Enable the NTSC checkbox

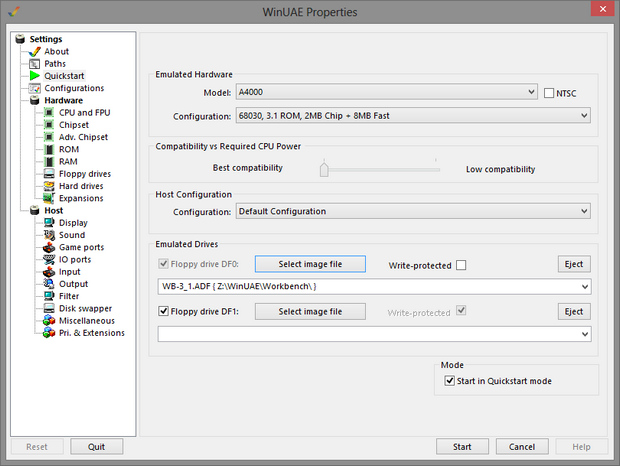coord(549,93)
